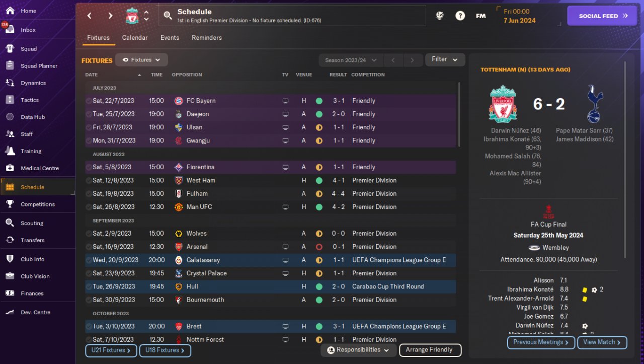Click the fixtures list vertical scrollbar

click(459, 114)
